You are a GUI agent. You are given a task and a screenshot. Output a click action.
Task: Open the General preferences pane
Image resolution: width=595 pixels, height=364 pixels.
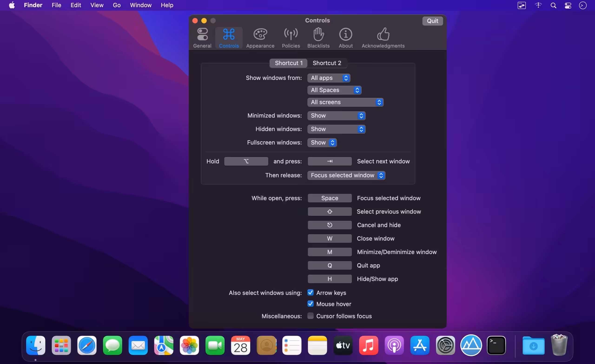[202, 38]
